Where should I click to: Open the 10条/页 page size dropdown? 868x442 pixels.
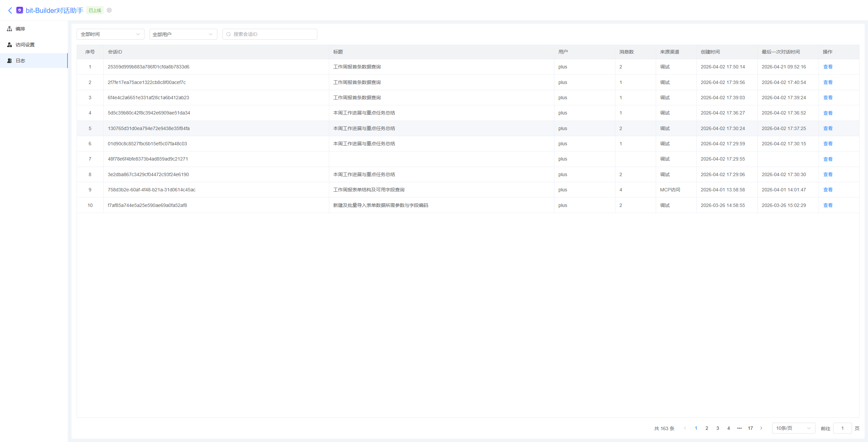793,428
